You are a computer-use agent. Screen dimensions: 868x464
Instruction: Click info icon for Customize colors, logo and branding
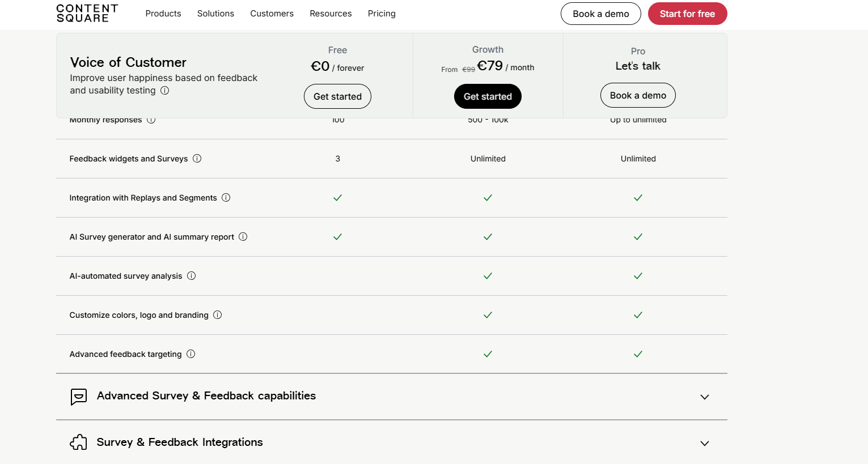pyautogui.click(x=218, y=315)
